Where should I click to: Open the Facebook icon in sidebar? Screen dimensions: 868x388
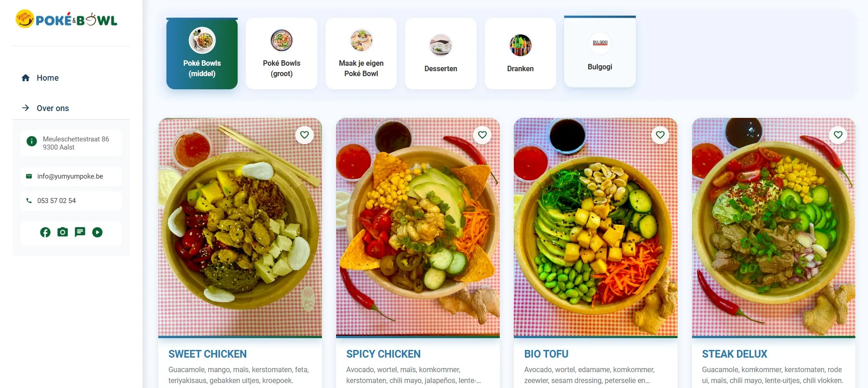[x=45, y=233]
